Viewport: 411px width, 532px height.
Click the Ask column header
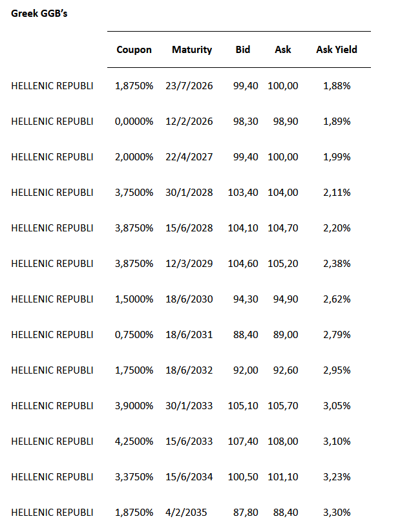click(x=282, y=50)
